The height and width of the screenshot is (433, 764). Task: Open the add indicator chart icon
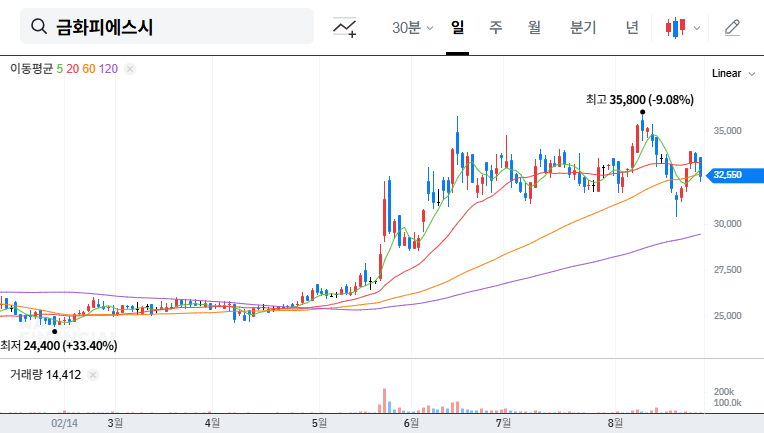[344, 27]
